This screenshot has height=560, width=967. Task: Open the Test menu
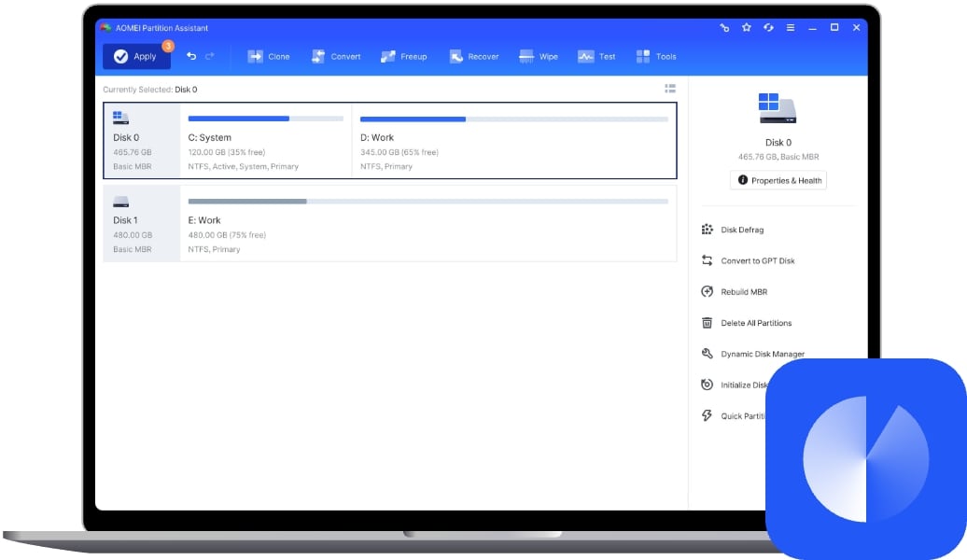596,56
